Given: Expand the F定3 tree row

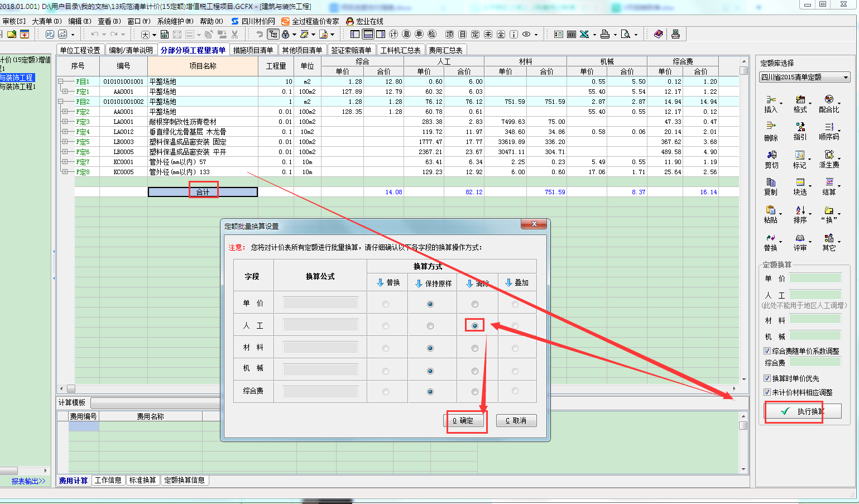Looking at the screenshot, I should coord(65,122).
